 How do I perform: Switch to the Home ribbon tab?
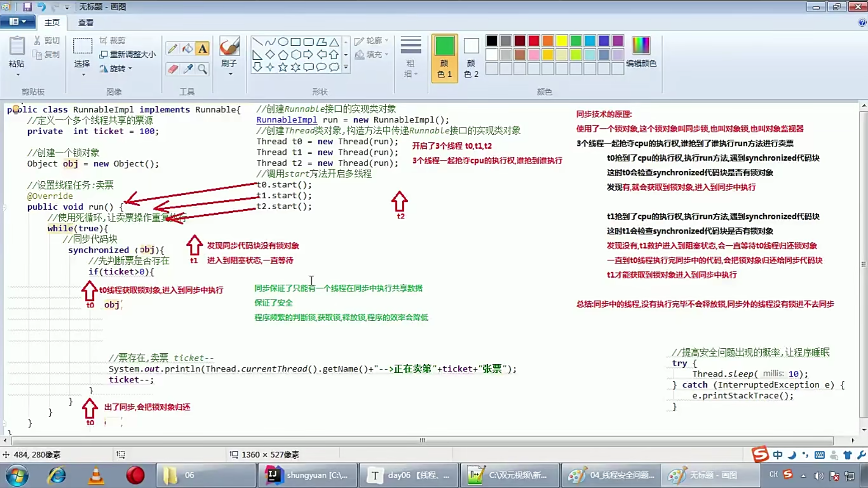point(52,22)
